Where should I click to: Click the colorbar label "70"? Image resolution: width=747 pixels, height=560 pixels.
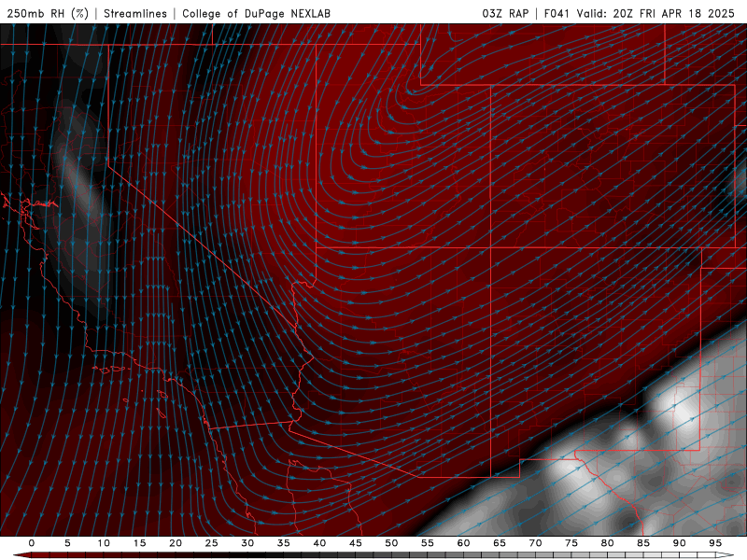(x=535, y=543)
